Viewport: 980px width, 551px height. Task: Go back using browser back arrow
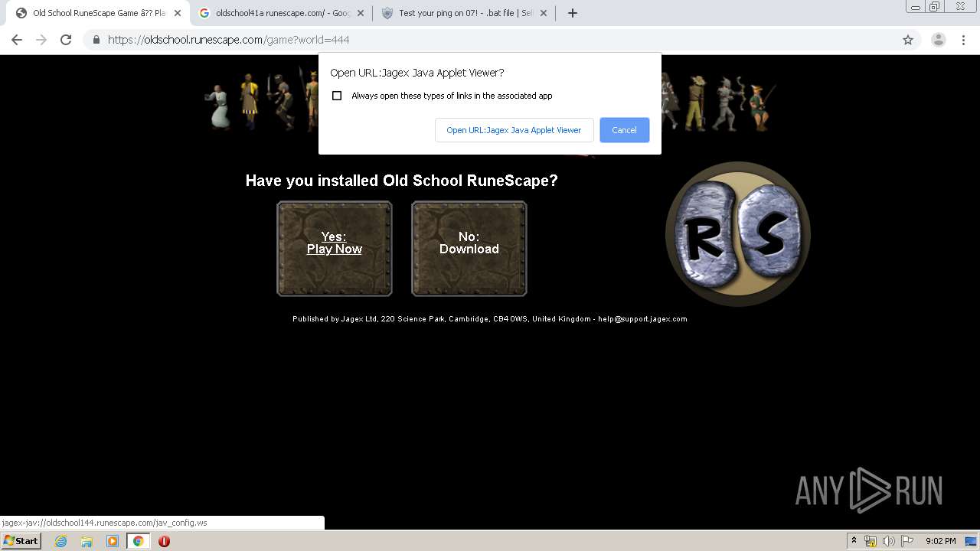[17, 40]
